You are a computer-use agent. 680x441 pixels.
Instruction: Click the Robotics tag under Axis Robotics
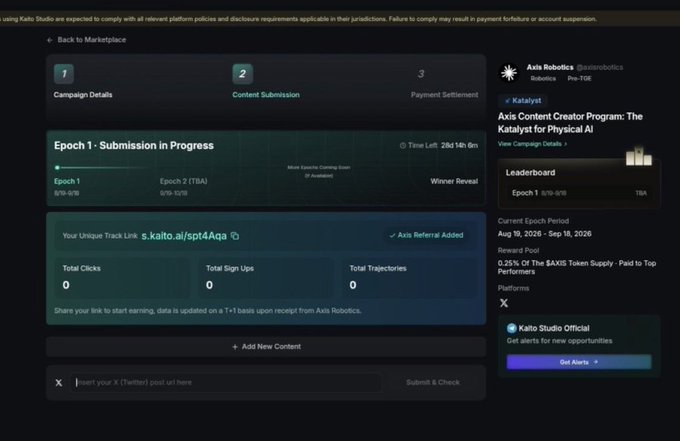coord(543,78)
